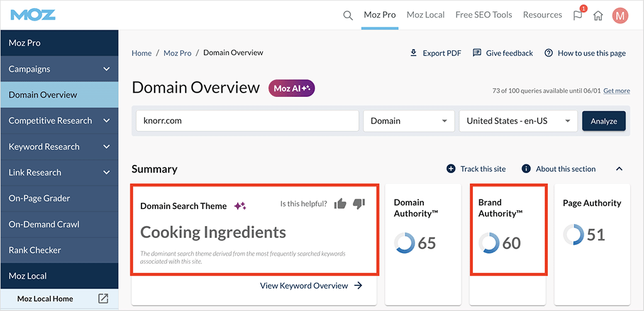
Task: Click the Domain Authority score 65
Action: [x=427, y=243]
